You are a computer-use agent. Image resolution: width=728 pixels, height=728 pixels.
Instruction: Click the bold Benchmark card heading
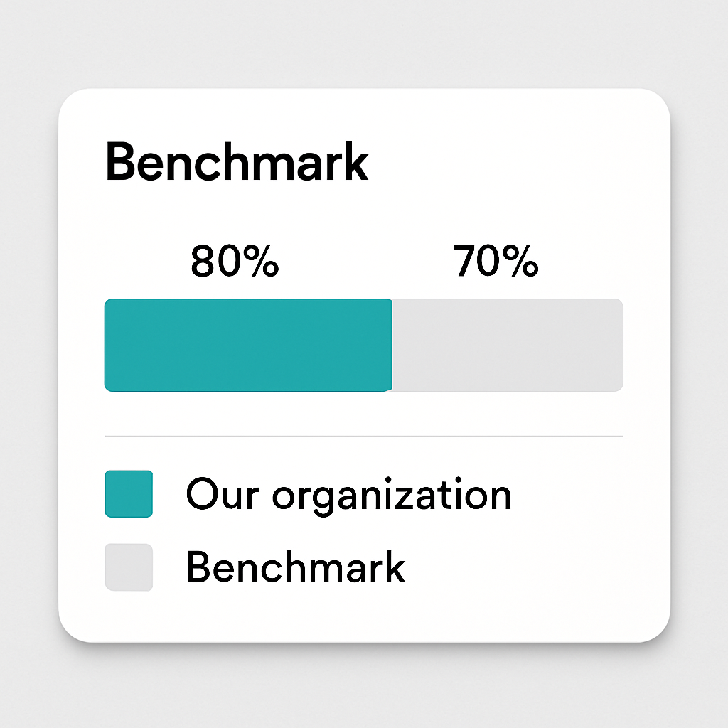[237, 162]
